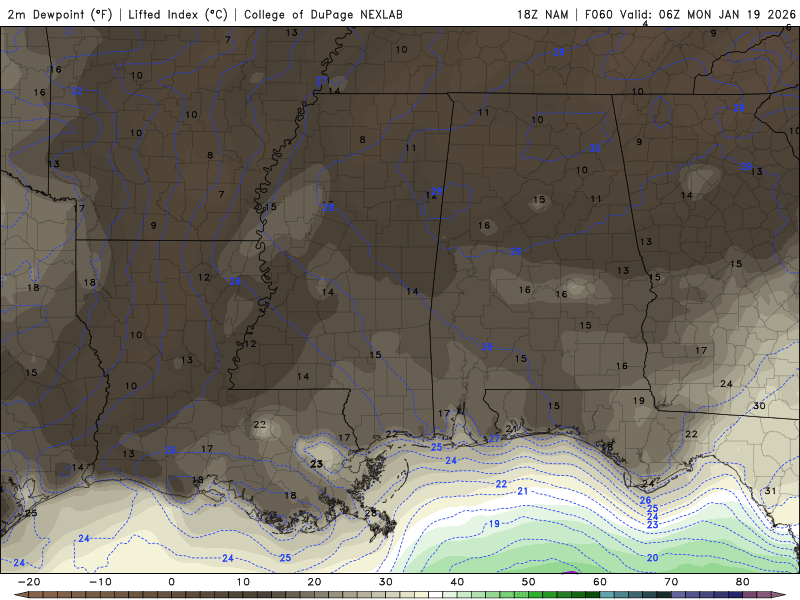
Task: Click the "18Z NAM" model run label
Action: [x=542, y=14]
